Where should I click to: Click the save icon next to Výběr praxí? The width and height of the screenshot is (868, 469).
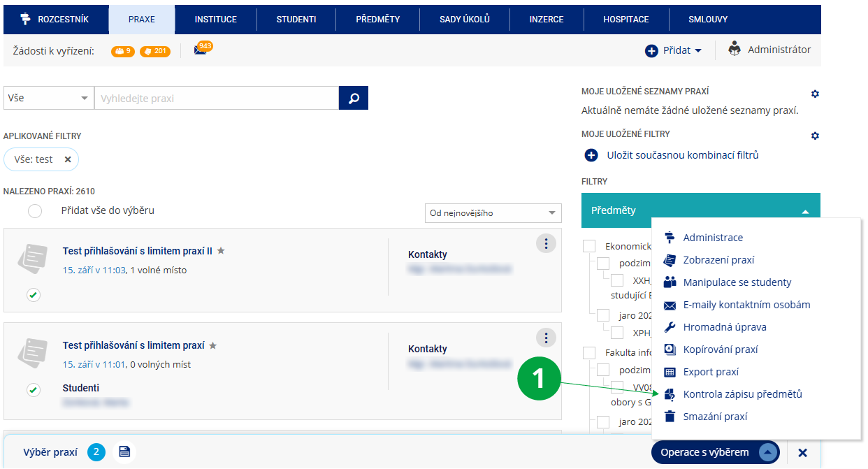(x=124, y=452)
